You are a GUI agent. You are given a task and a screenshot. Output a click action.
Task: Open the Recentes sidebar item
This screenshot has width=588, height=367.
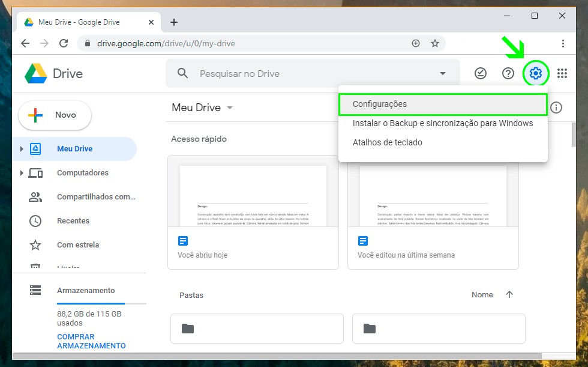point(73,220)
